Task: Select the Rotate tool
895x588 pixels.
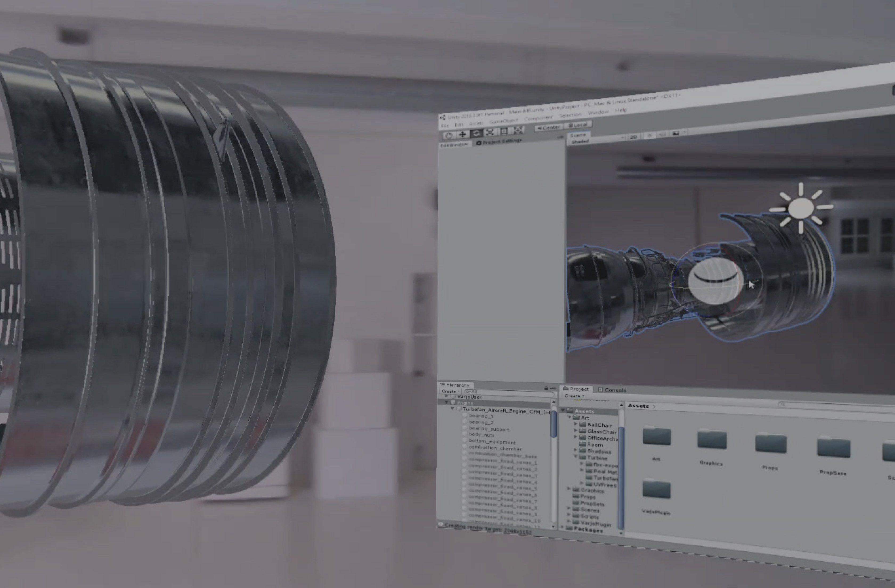Action: pos(476,133)
